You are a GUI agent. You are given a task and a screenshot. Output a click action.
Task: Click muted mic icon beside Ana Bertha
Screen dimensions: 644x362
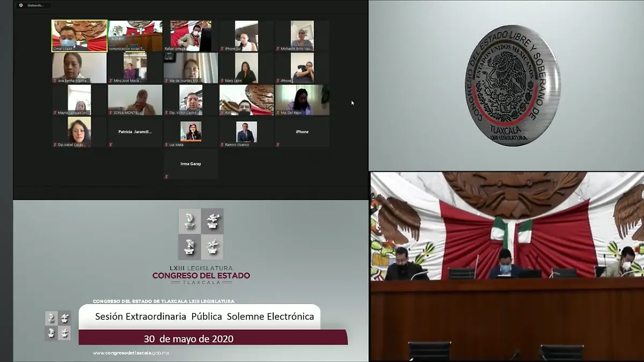coord(55,80)
